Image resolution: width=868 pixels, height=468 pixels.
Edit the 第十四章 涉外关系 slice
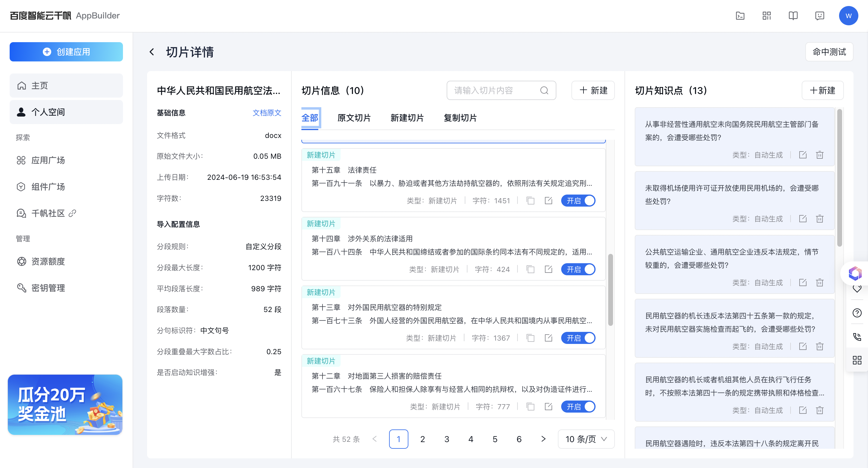[x=548, y=269]
